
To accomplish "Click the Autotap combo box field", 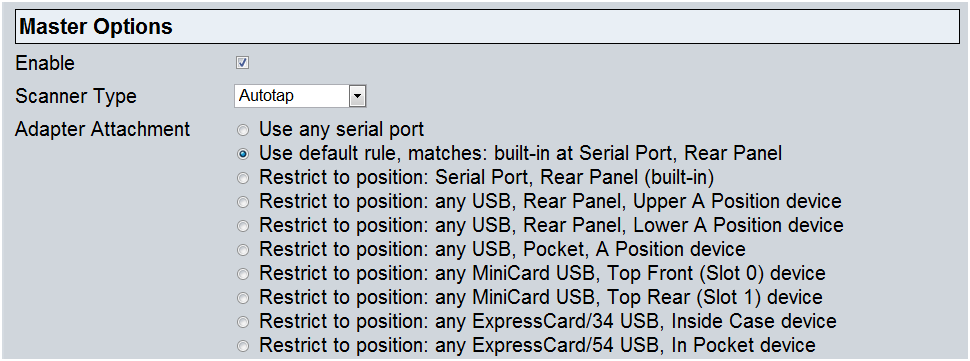I will click(x=300, y=96).
